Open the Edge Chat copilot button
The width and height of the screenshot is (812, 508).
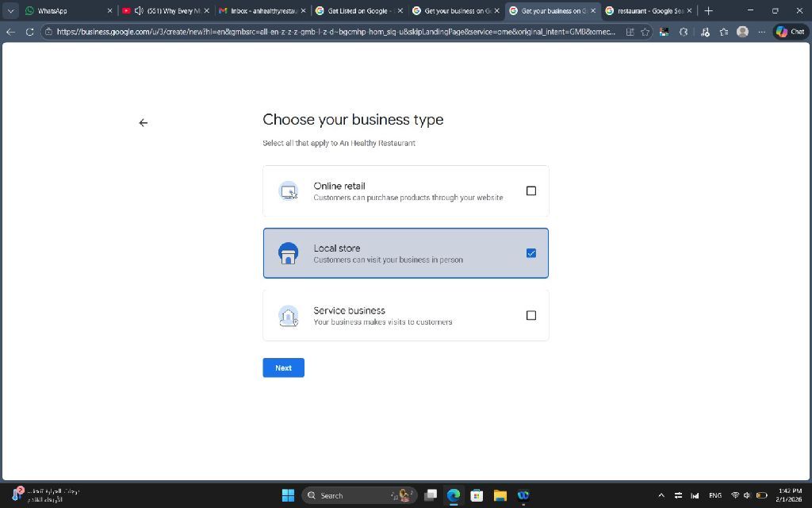791,32
